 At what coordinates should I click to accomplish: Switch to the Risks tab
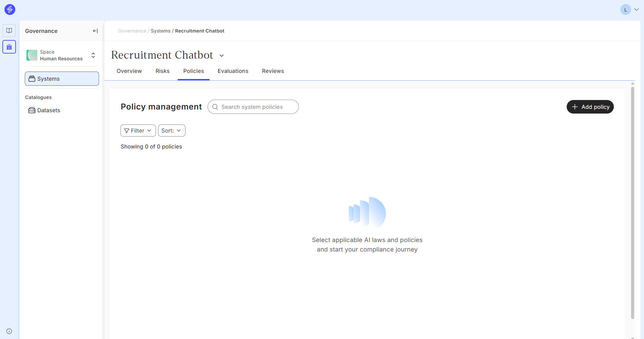click(162, 71)
